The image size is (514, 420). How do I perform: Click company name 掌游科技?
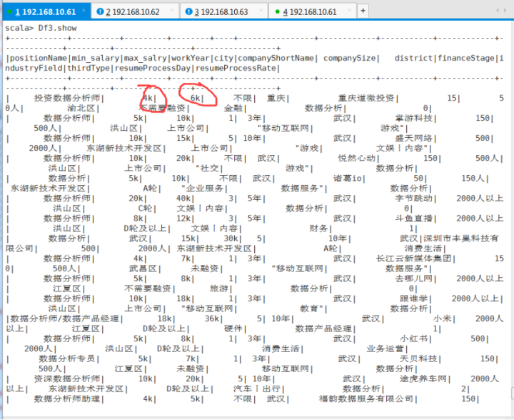414,118
